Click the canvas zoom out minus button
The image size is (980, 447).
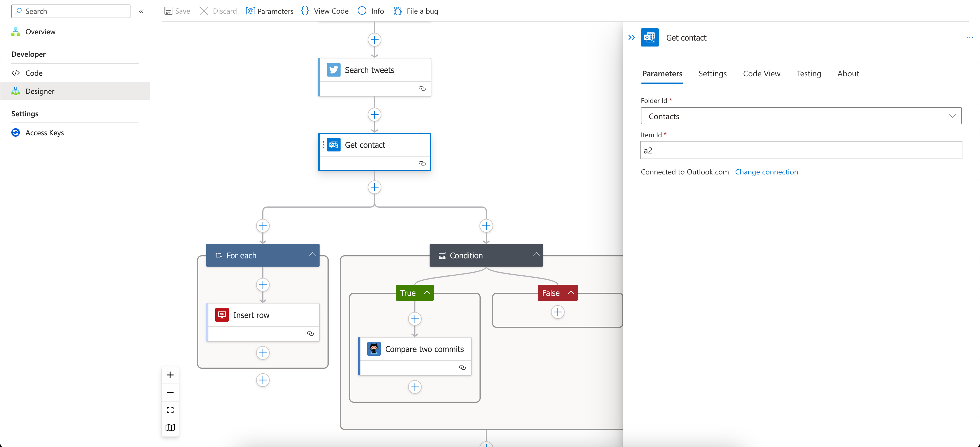click(x=170, y=393)
